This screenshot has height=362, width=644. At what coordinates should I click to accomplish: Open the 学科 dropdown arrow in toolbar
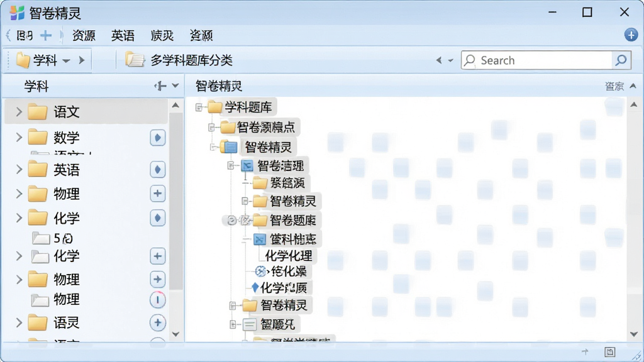tap(66, 61)
